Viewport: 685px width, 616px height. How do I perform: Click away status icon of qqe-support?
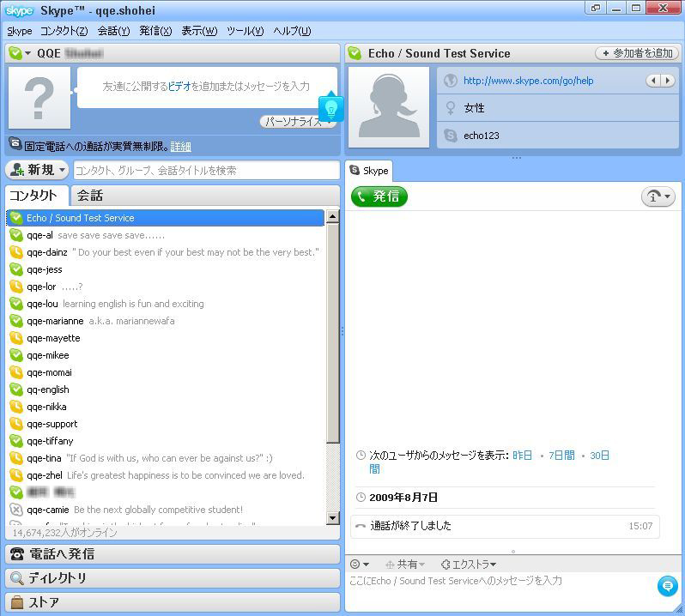pyautogui.click(x=16, y=424)
